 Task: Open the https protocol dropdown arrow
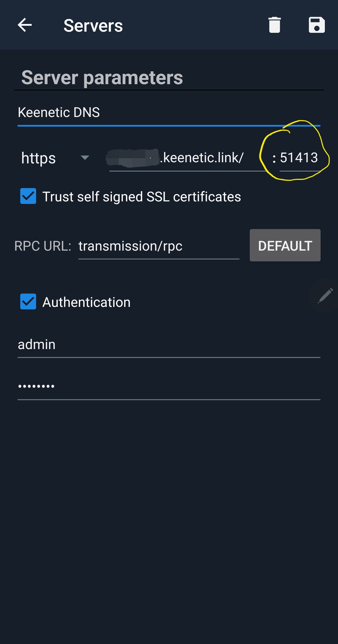click(x=85, y=158)
